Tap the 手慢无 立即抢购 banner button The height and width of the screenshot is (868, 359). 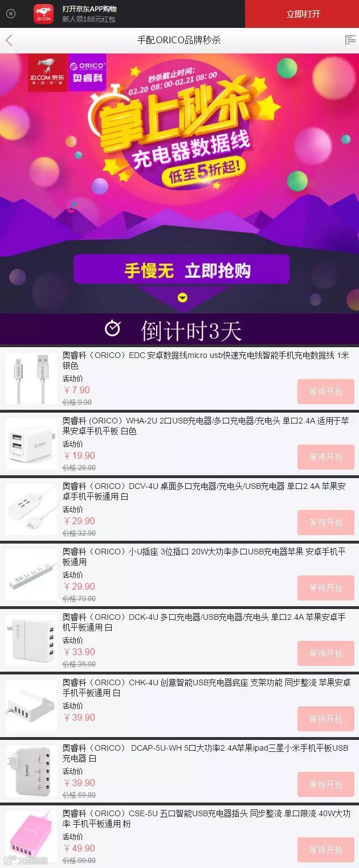click(x=182, y=270)
